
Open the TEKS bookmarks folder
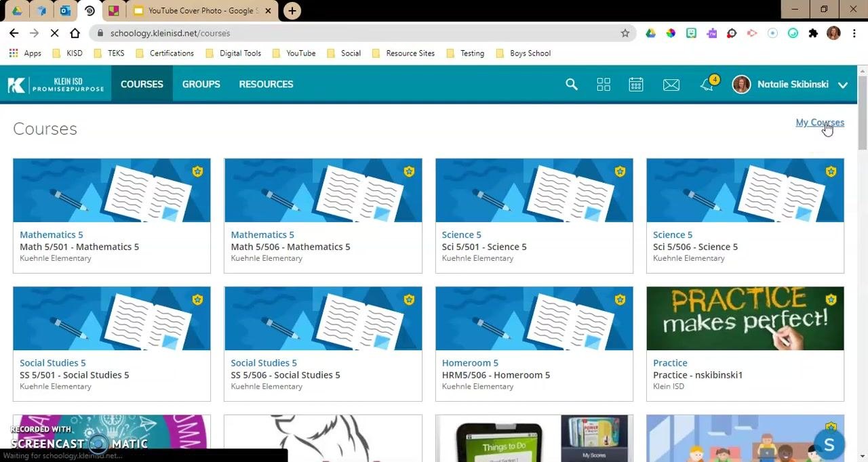point(108,53)
